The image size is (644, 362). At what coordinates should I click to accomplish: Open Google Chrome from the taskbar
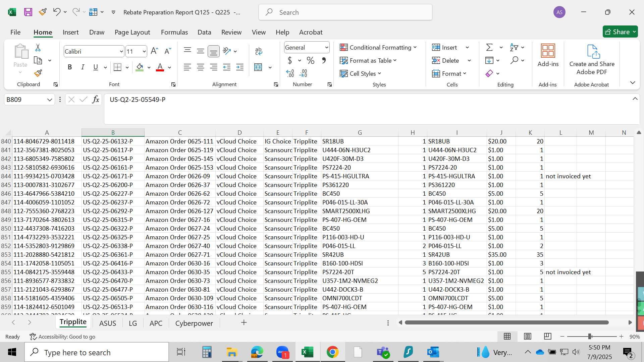[332, 352]
